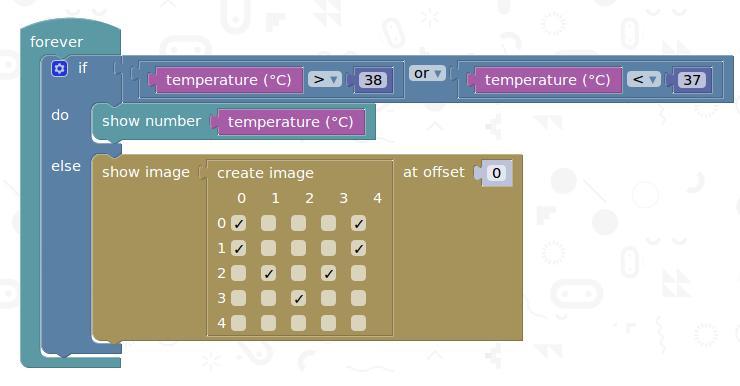Screen dimensions: 740x386
Task: Select the temperature block inside show number
Action: (291, 122)
